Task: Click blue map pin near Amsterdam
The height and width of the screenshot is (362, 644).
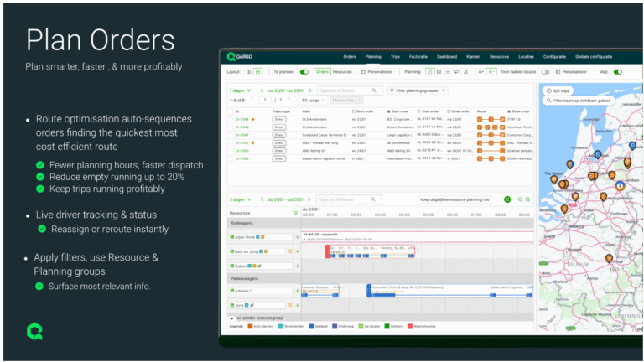Action: click(598, 155)
